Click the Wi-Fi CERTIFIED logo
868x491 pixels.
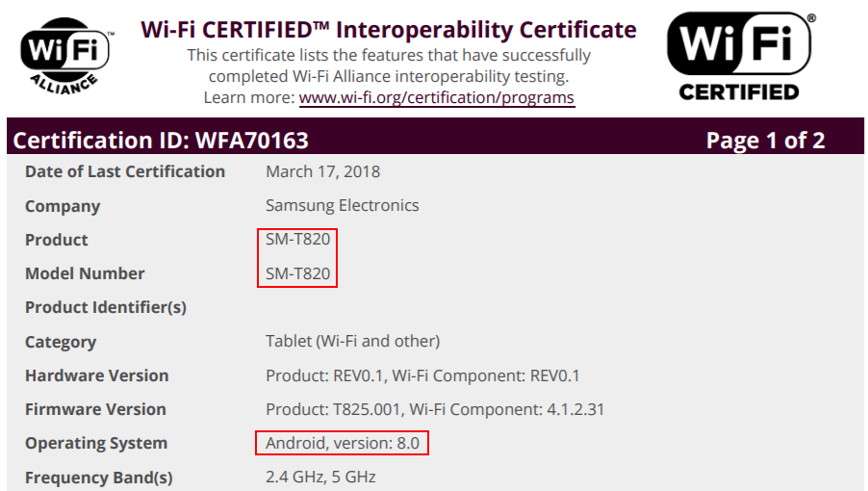(741, 56)
